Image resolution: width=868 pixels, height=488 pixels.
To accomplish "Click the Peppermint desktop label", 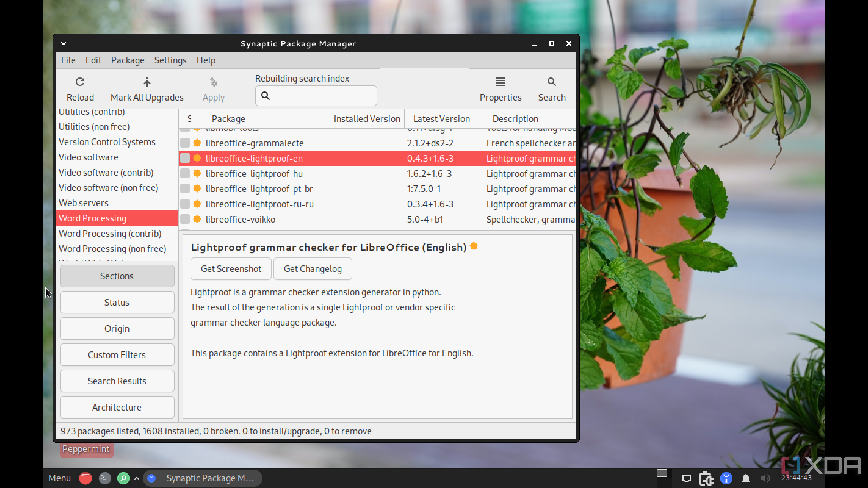I will tap(86, 449).
